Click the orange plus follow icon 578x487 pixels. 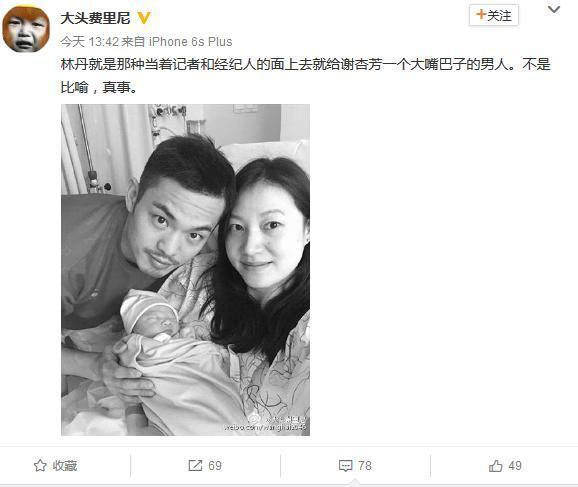pyautogui.click(x=481, y=15)
